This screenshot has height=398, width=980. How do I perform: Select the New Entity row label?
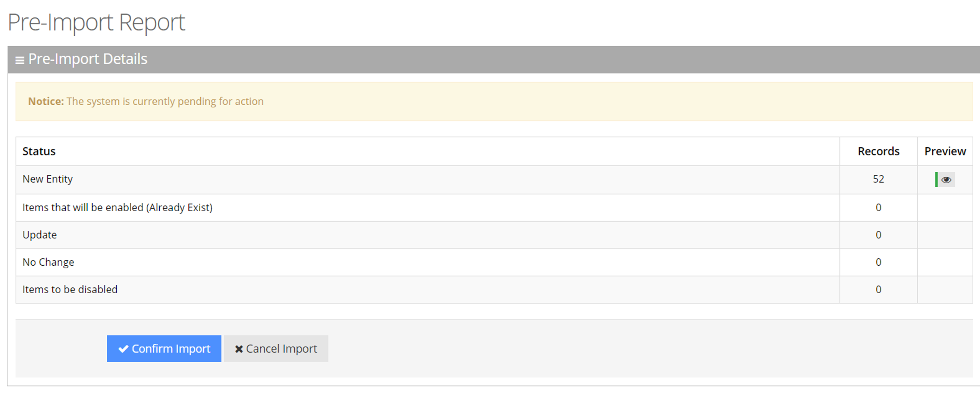[x=47, y=179]
